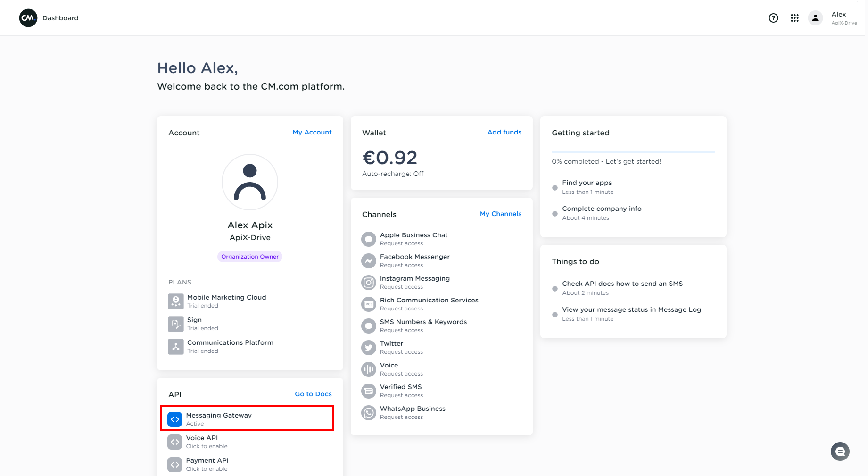868x476 pixels.
Task: Click 0% completed - Let's get started! text
Action: point(606,161)
